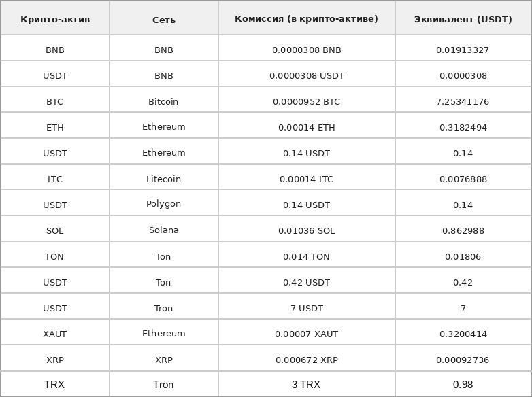
Task: Select the 3 TRX fee cell
Action: tap(306, 385)
